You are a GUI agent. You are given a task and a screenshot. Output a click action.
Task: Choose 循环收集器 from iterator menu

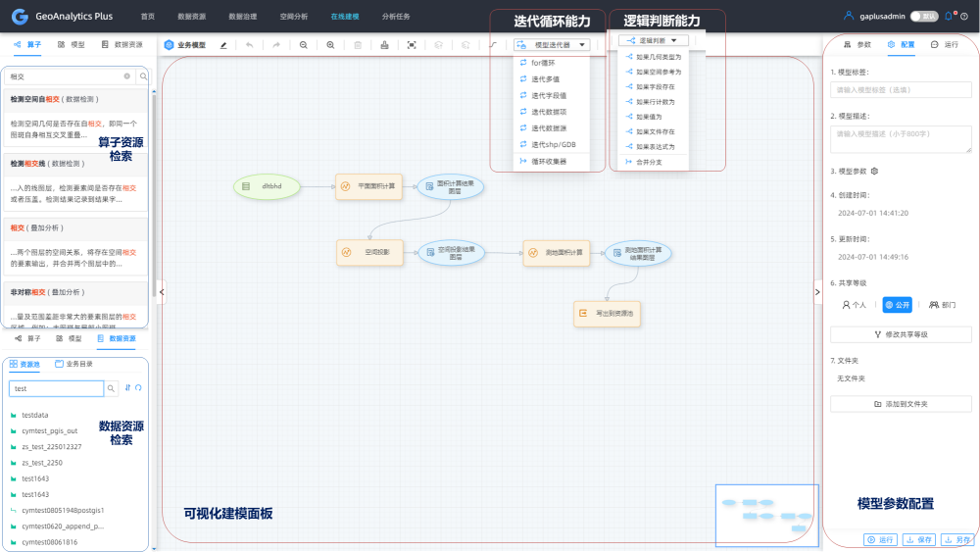click(551, 162)
